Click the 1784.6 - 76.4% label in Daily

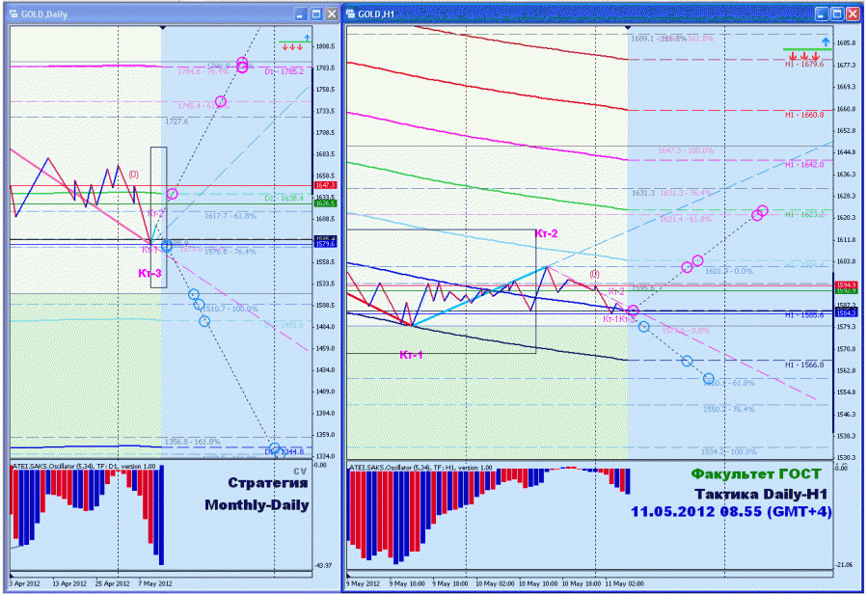click(x=203, y=71)
